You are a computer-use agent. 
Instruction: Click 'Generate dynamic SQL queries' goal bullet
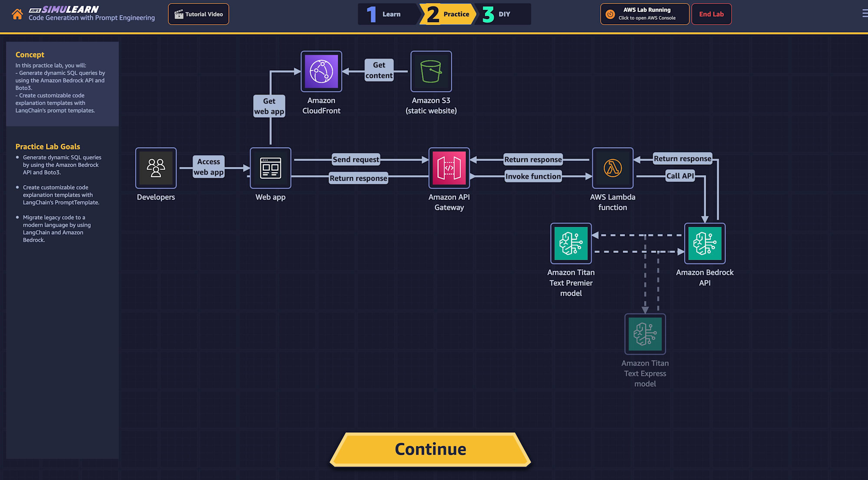click(62, 165)
